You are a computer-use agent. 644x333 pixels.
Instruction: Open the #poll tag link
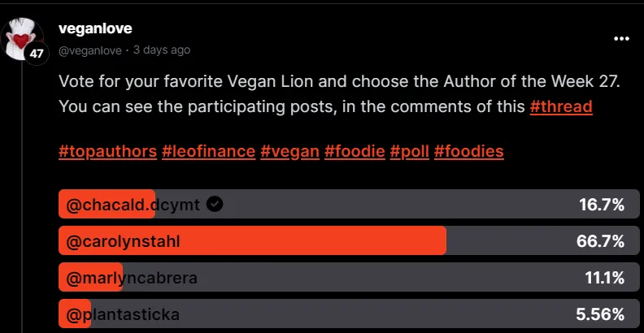coord(409,151)
